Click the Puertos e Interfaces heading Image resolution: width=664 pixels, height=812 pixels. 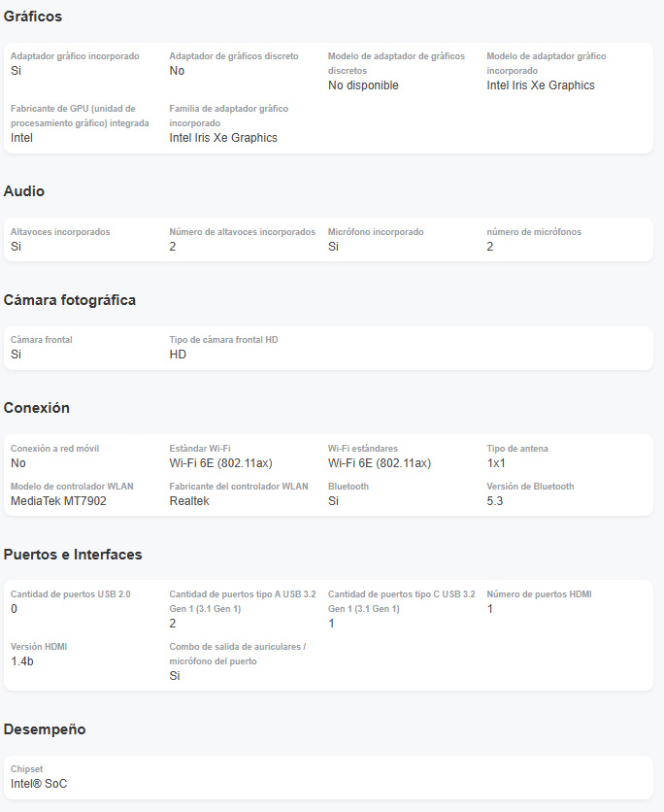tap(73, 555)
